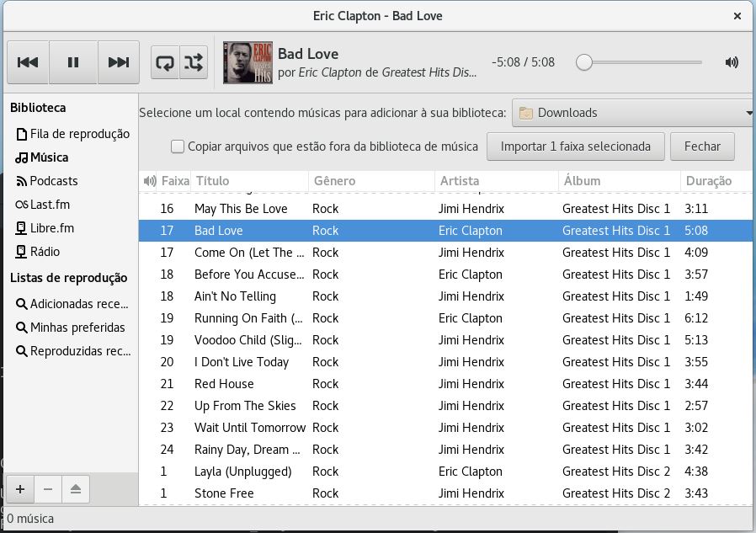Viewport: 756px width, 533px height.
Task: Sort tracks by the Duração column header
Action: click(708, 181)
